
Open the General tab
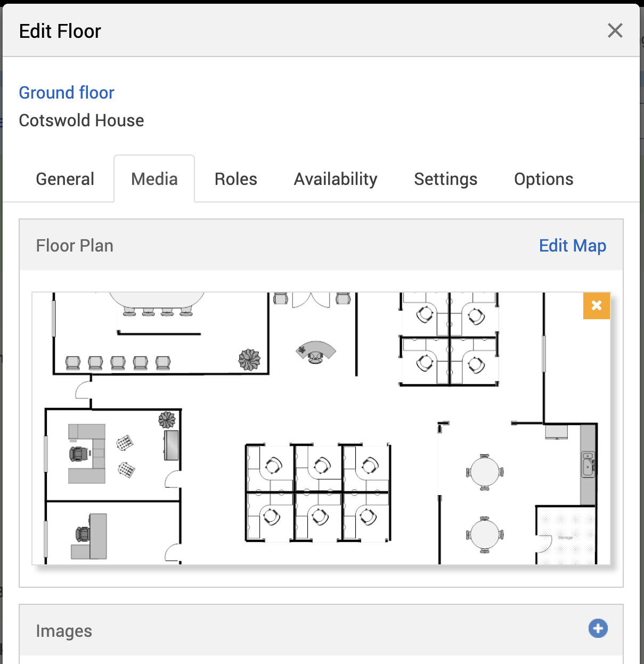tap(65, 179)
